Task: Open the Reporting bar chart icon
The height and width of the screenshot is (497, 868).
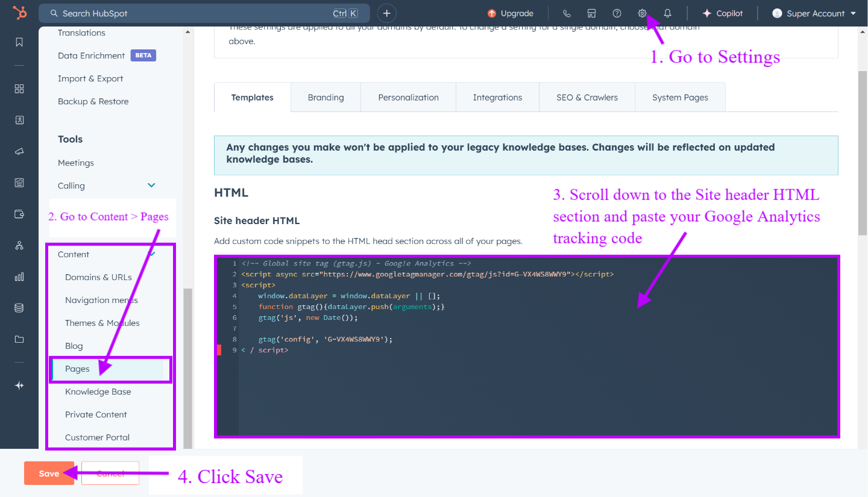Action: point(19,277)
